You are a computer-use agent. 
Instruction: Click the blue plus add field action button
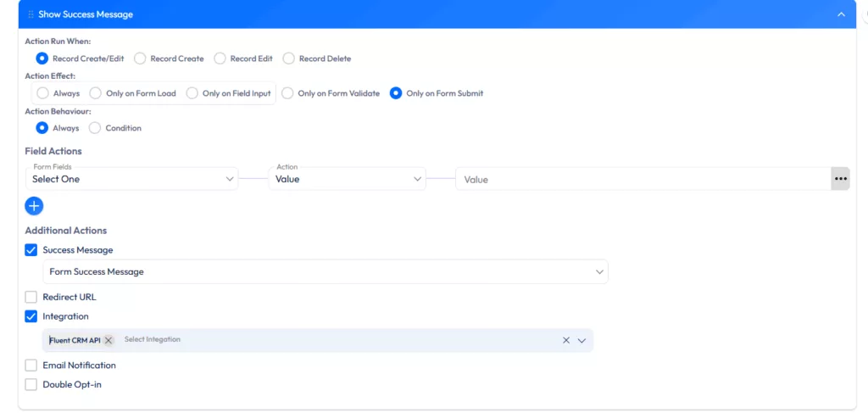[x=34, y=206]
